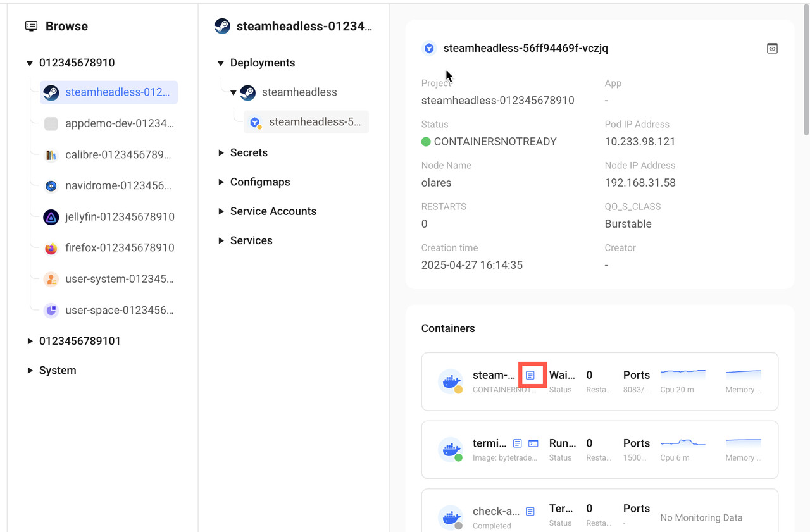Image resolution: width=810 pixels, height=532 pixels.
Task: Collapse the 012345678910 tree node
Action: pos(29,63)
